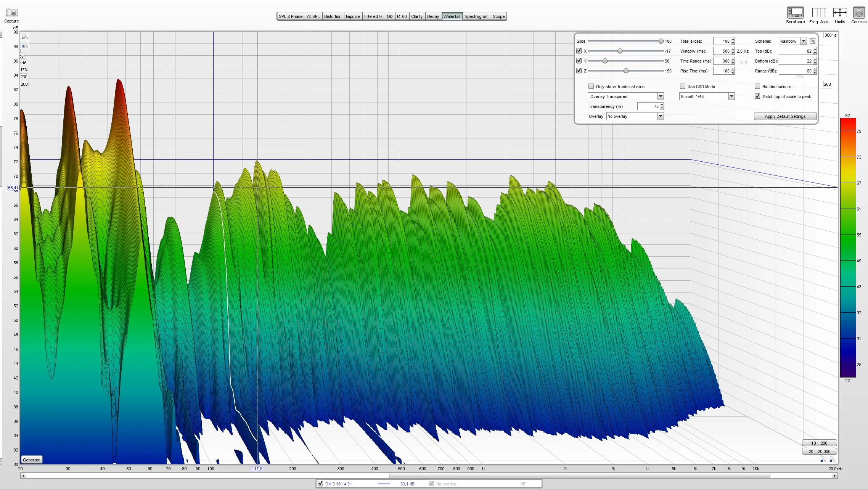
Task: Decrease the Total slices value
Action: click(733, 43)
